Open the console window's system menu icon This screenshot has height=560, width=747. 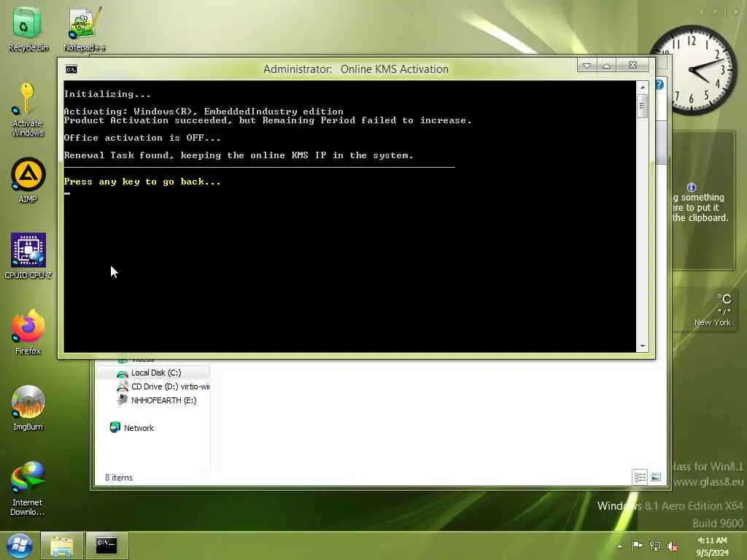point(71,69)
